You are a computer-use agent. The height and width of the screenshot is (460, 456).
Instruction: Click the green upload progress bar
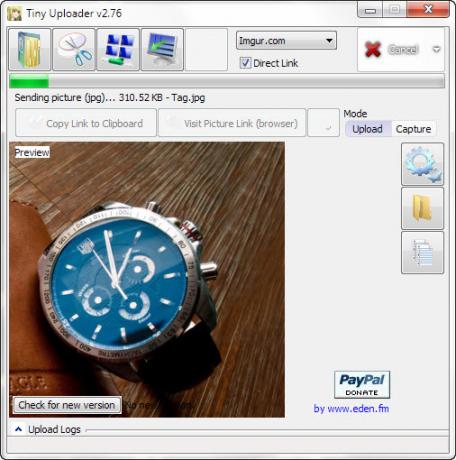point(227,81)
